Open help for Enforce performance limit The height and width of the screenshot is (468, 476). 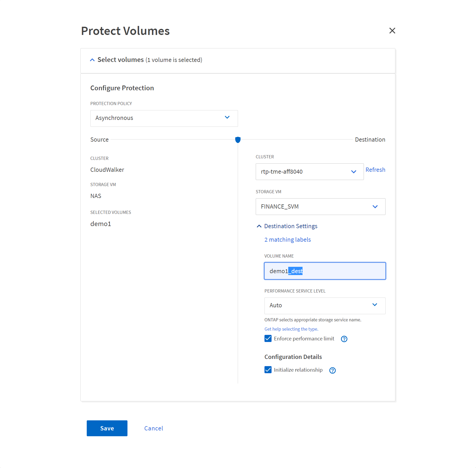point(344,339)
